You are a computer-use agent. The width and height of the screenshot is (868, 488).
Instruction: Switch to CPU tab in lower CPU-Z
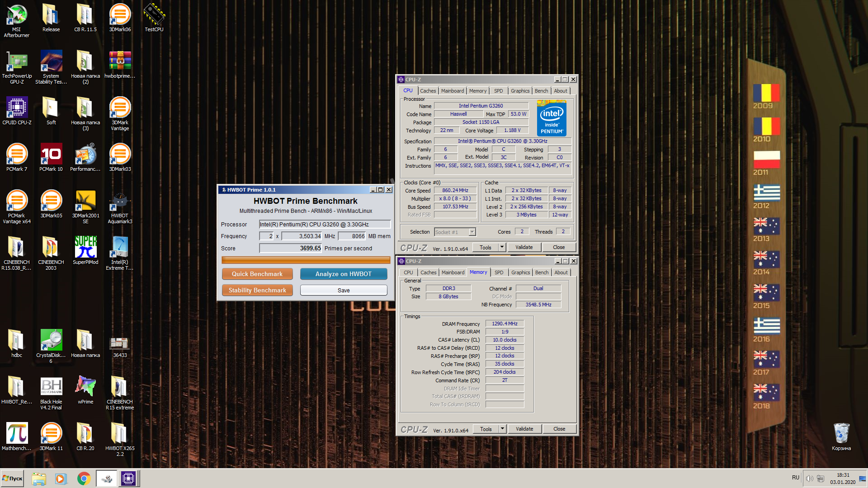(x=408, y=272)
